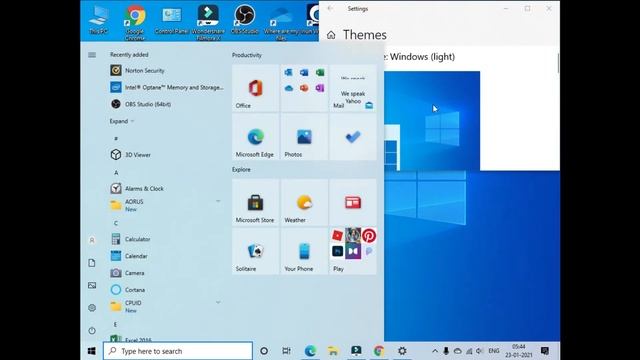Click the Start menu power icon
Viewport: 640px width, 360px height.
[92, 331]
